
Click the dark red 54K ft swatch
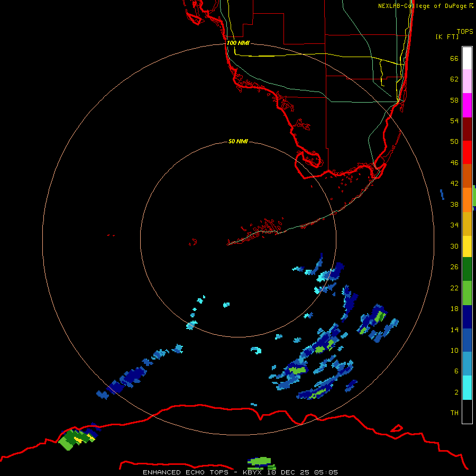point(467,129)
